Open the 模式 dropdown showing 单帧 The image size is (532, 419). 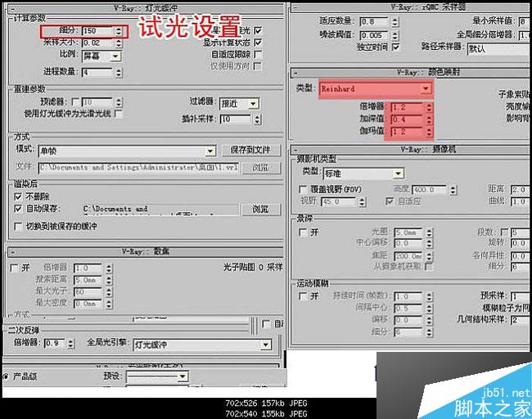[x=127, y=151]
